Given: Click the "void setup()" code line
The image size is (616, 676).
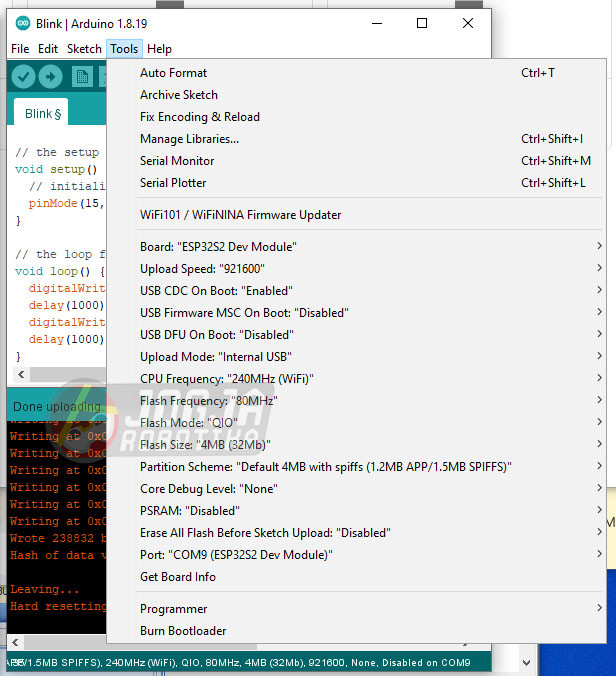Looking at the screenshot, I should pos(56,169).
